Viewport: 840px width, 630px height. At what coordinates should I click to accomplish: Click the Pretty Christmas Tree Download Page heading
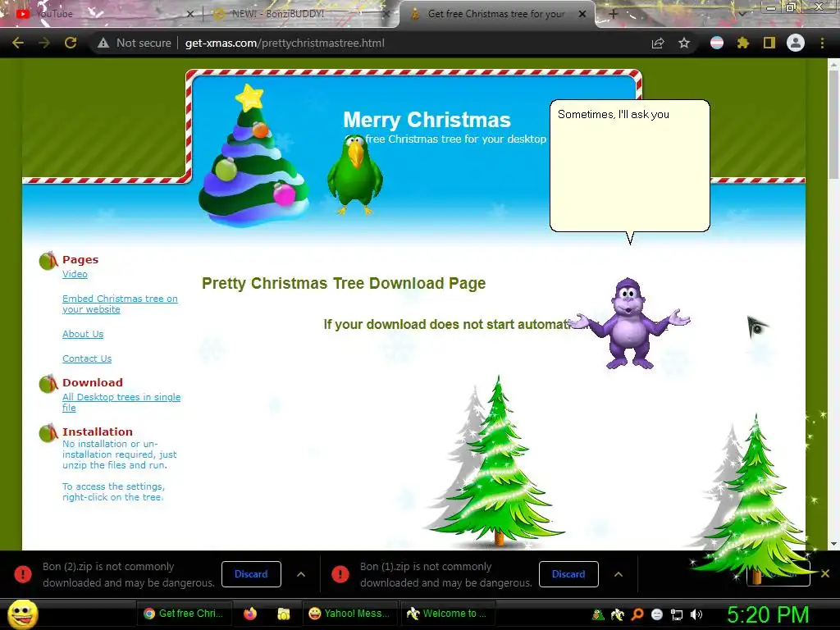[344, 283]
